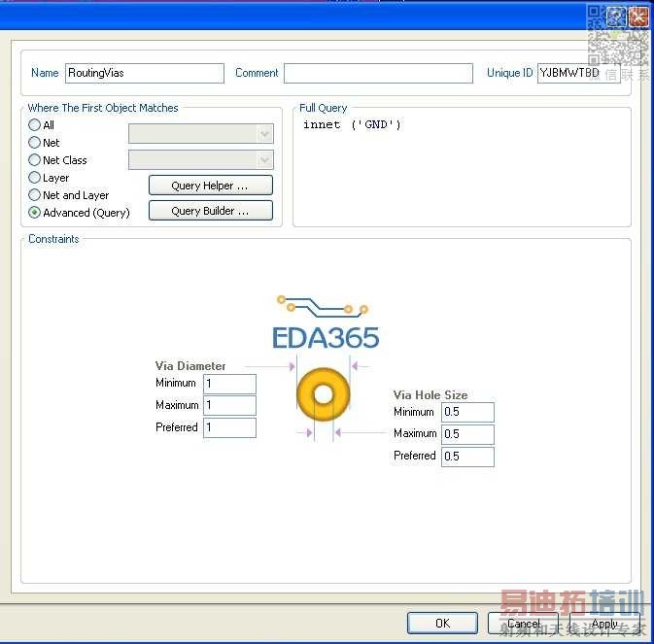Close the rule dialog window

(638, 17)
